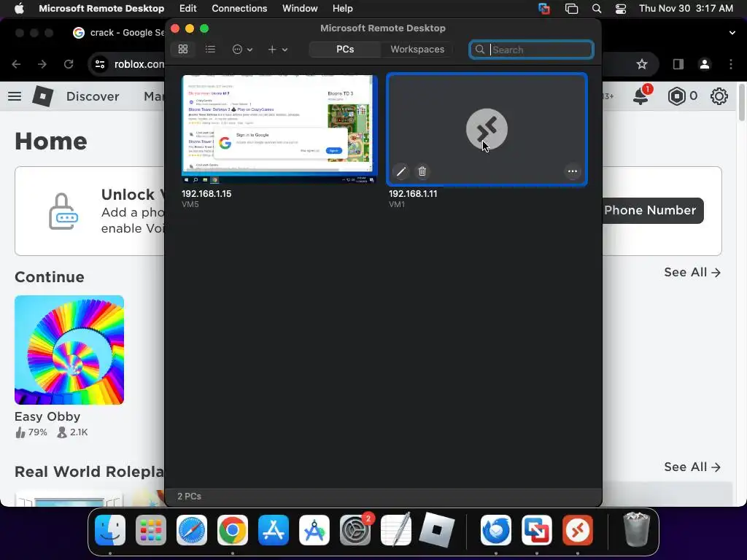The image size is (747, 560).
Task: Open the Connections menu
Action: tap(239, 8)
